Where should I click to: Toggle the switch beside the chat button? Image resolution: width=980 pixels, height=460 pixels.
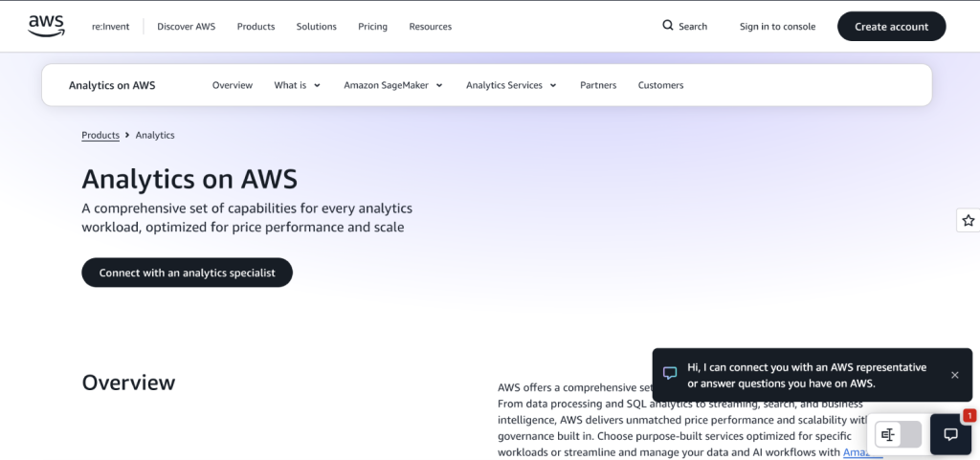click(898, 434)
